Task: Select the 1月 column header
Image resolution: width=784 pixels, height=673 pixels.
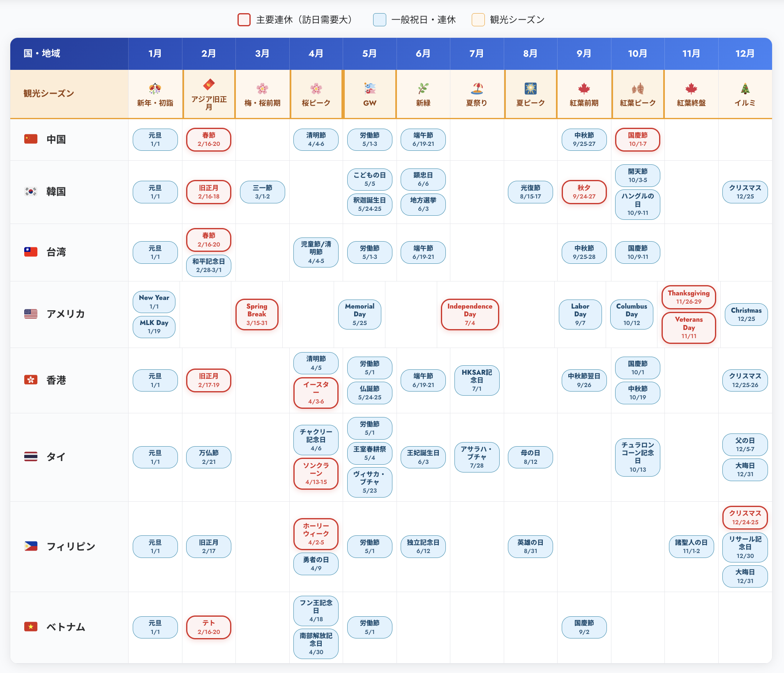Action: click(155, 53)
